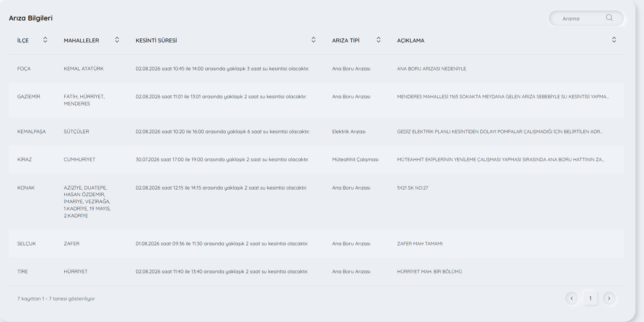Sort by İLÇE column arrows
This screenshot has width=644, height=322.
coord(45,40)
